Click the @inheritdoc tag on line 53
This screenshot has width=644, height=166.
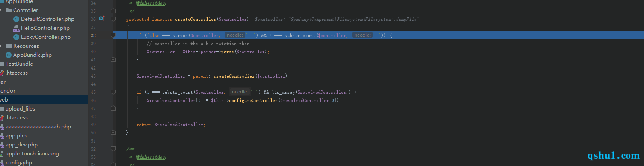coord(151,157)
